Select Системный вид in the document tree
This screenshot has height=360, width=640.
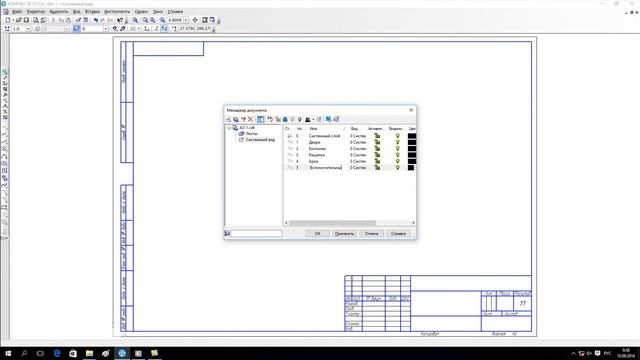tap(260, 140)
